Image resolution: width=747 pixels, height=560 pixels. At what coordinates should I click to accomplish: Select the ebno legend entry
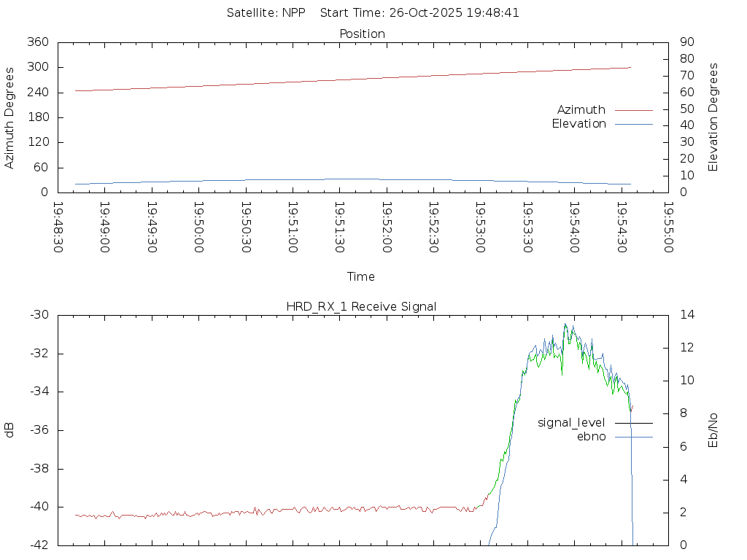(591, 437)
